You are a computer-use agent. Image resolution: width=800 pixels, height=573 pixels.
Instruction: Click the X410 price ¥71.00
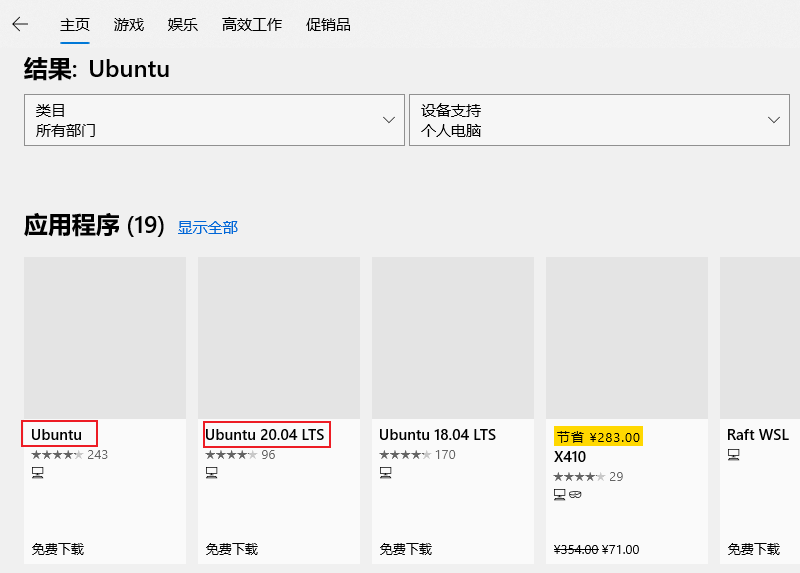click(x=620, y=550)
